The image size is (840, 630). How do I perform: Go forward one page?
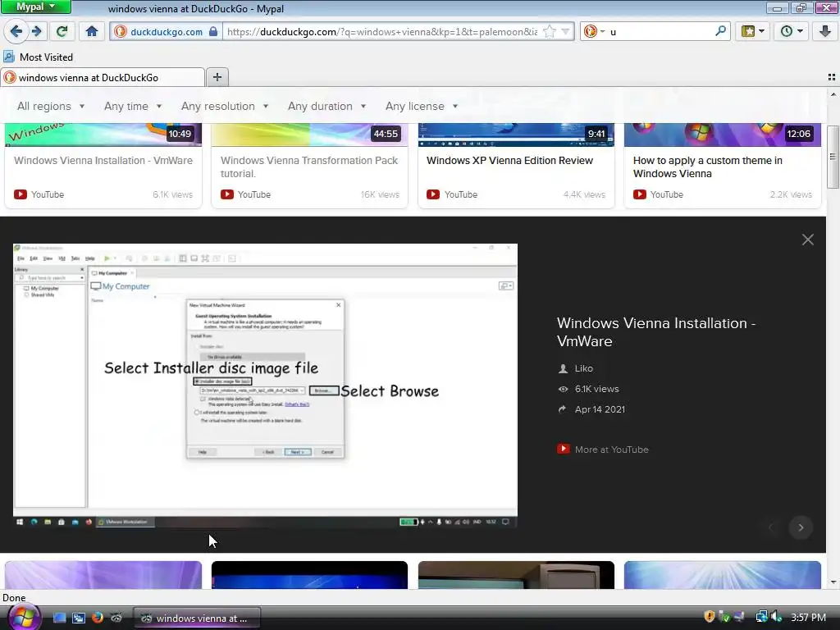click(x=37, y=32)
